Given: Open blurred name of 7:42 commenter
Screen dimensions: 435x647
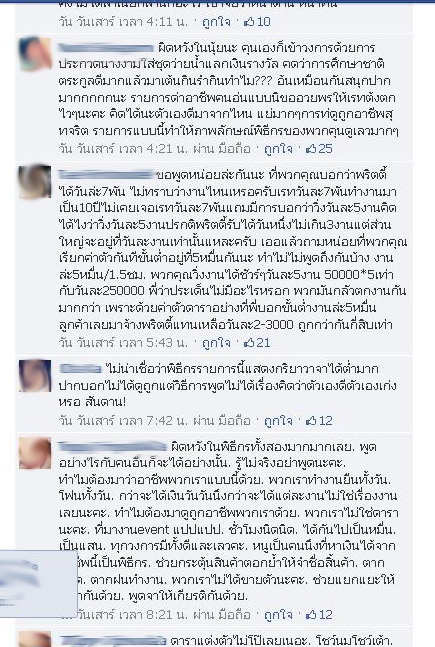Looking at the screenshot, I should point(80,368).
